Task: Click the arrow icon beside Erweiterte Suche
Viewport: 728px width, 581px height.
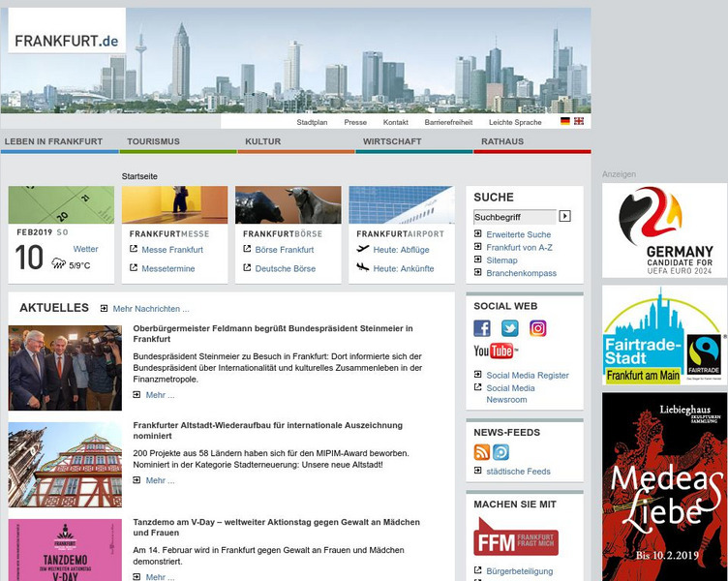Action: (x=478, y=233)
